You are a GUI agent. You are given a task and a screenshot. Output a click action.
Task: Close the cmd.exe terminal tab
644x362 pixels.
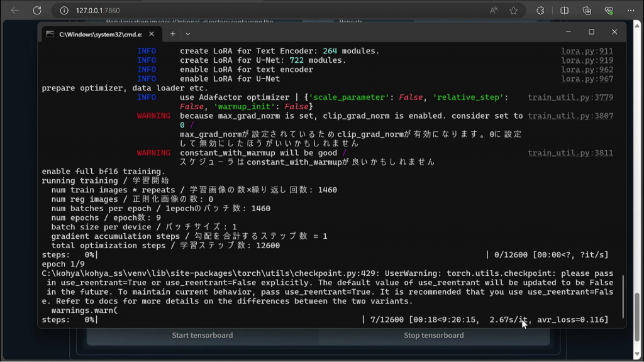pyautogui.click(x=152, y=34)
